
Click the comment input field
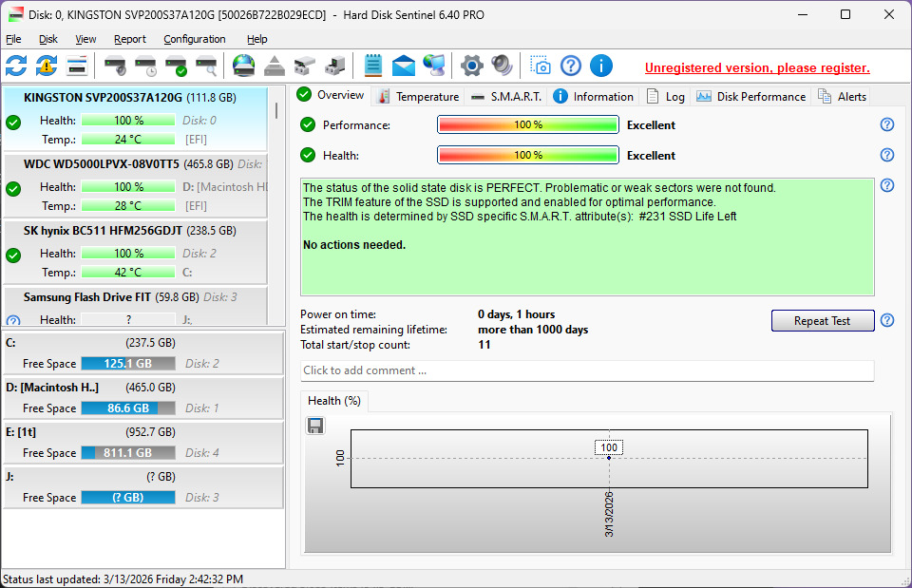pyautogui.click(x=587, y=370)
